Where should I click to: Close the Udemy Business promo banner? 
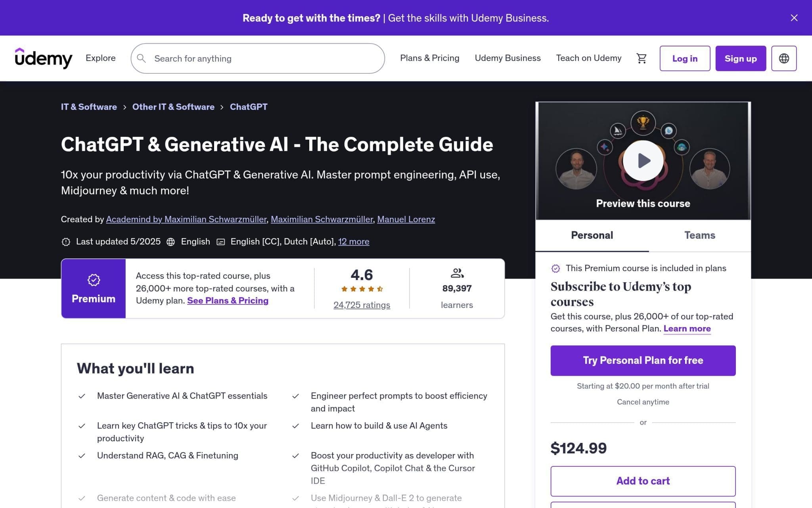click(794, 18)
